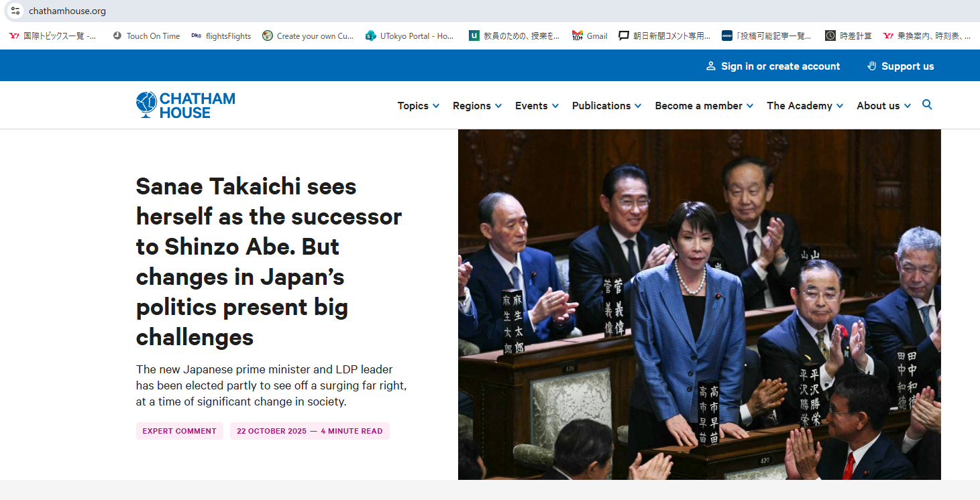Expand the Publications dropdown menu
The width and height of the screenshot is (980, 500).
(x=606, y=106)
